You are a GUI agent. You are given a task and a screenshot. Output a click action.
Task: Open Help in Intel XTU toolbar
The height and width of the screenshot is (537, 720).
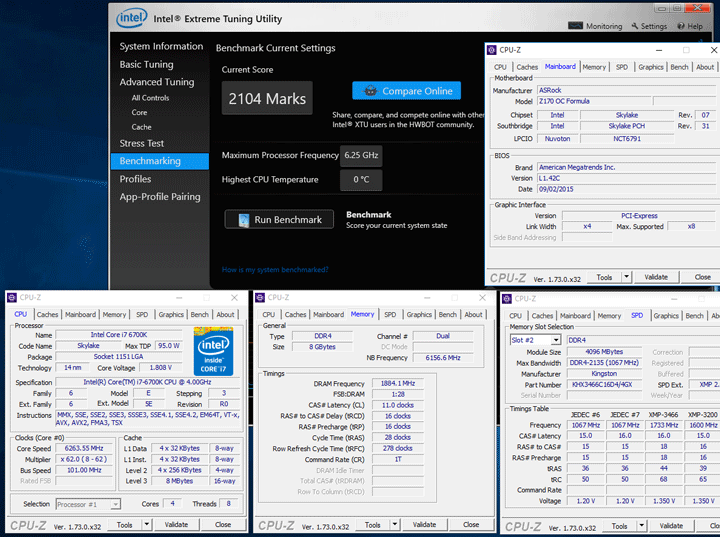point(690,26)
